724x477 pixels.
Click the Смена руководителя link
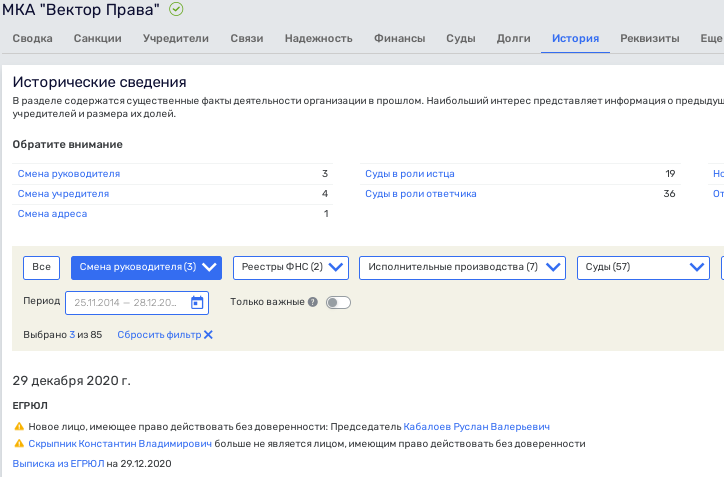pos(69,174)
